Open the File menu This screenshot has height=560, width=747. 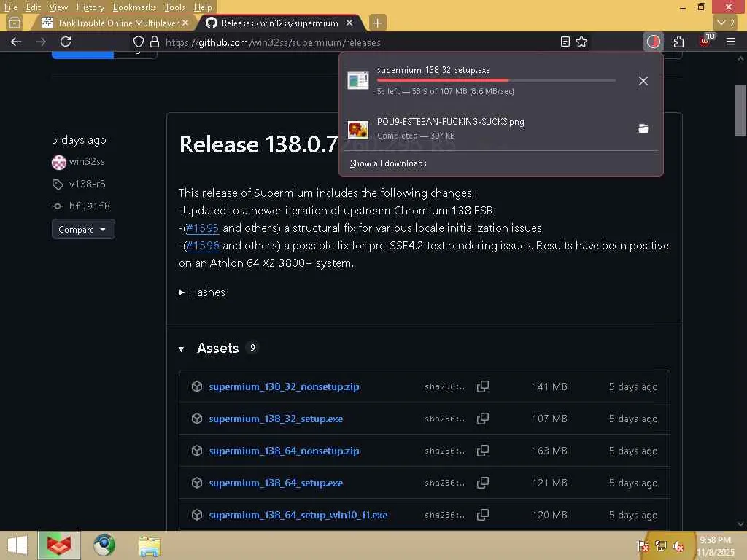[x=10, y=7]
